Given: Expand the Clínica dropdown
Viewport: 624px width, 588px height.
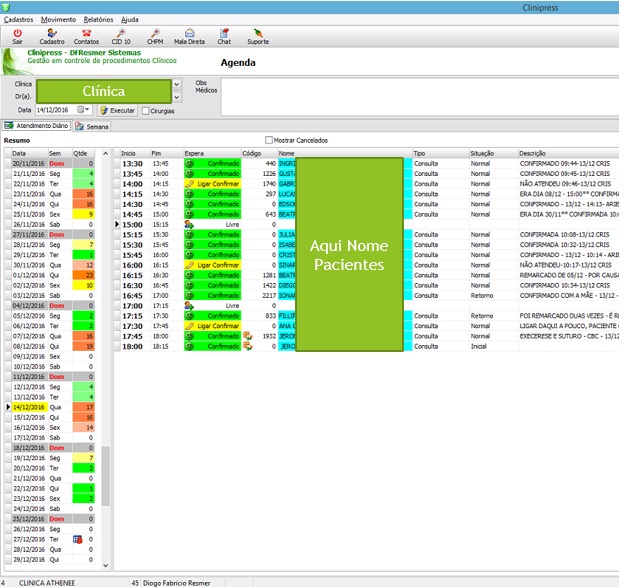Looking at the screenshot, I should pos(177,85).
